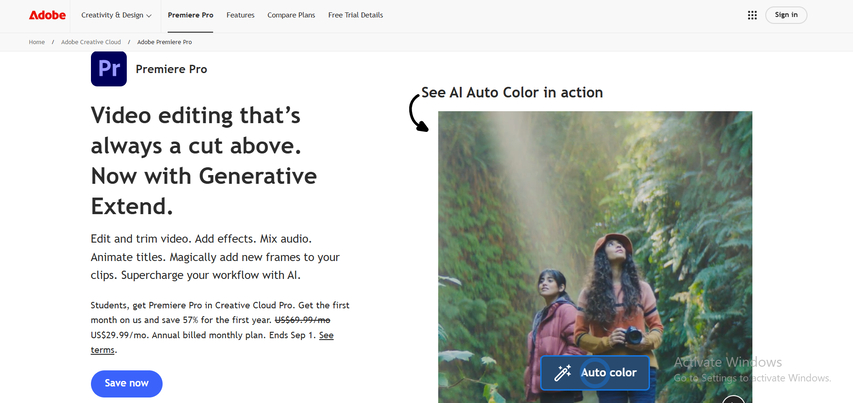Select the Premiere Pro nav tab
853x403 pixels.
(190, 15)
